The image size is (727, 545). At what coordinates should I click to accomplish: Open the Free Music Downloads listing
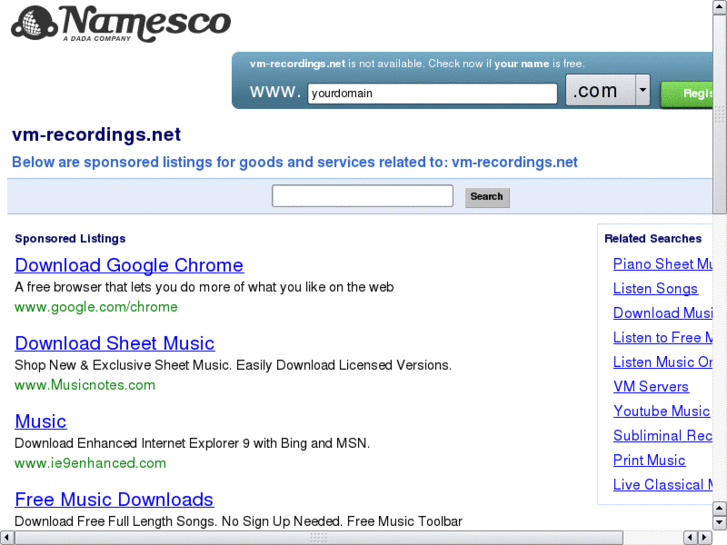pyautogui.click(x=114, y=500)
